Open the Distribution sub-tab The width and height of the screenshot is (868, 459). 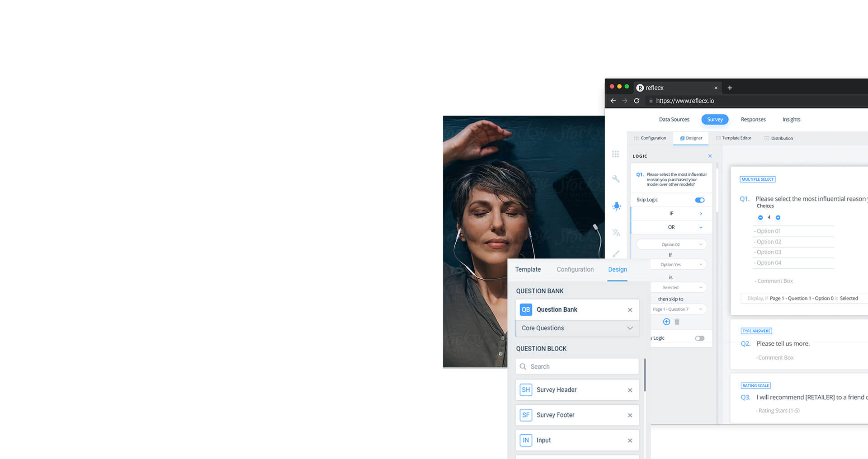[x=778, y=138]
